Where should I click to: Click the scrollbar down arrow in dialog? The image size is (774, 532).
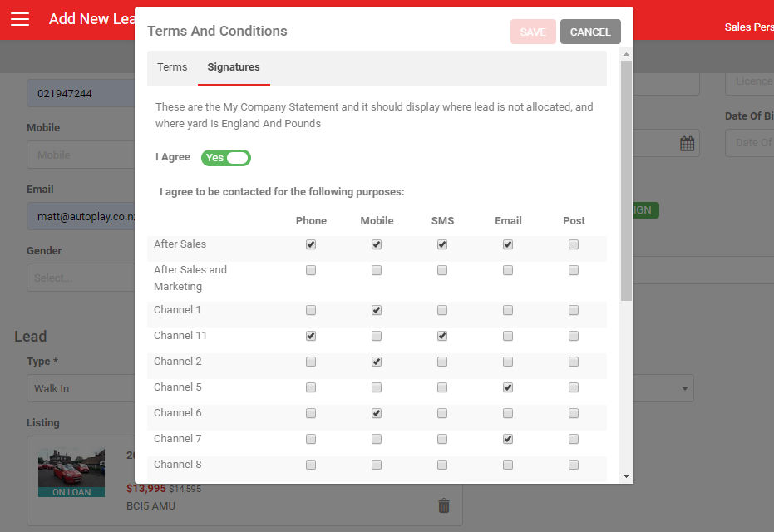[x=626, y=476]
